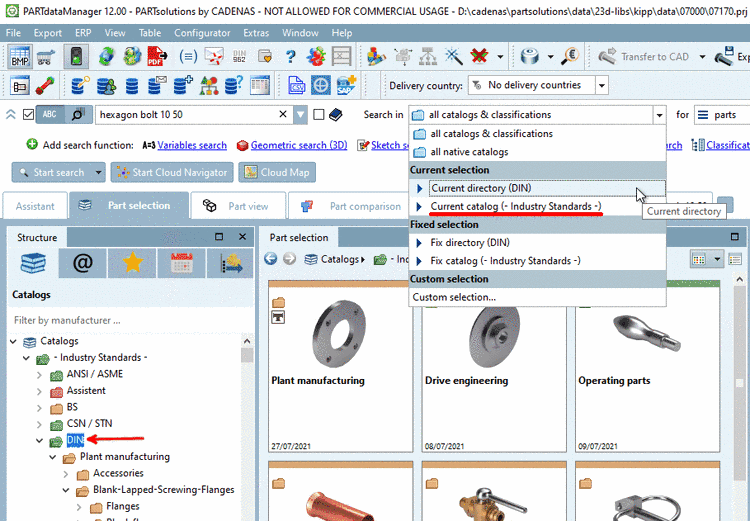
Task: Click the database with key icon
Action: pyautogui.click(x=80, y=86)
